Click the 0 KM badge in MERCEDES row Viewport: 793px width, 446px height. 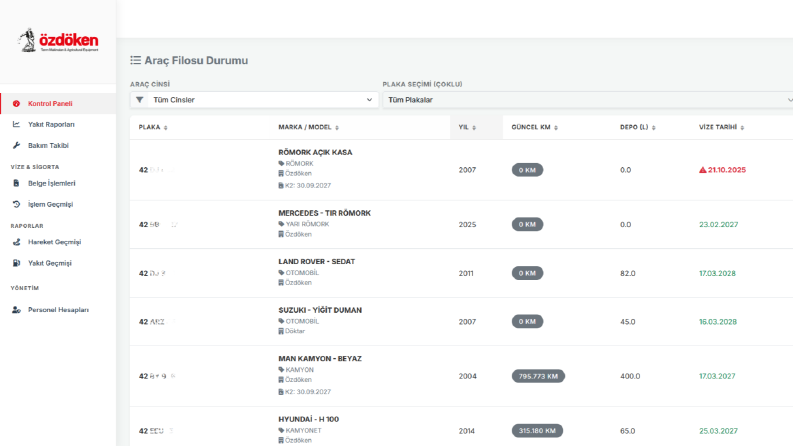[527, 225]
